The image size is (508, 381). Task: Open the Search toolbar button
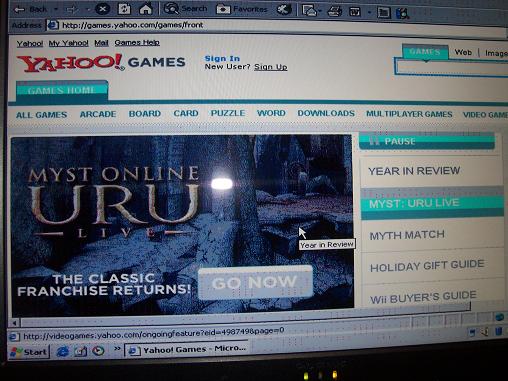(x=186, y=8)
